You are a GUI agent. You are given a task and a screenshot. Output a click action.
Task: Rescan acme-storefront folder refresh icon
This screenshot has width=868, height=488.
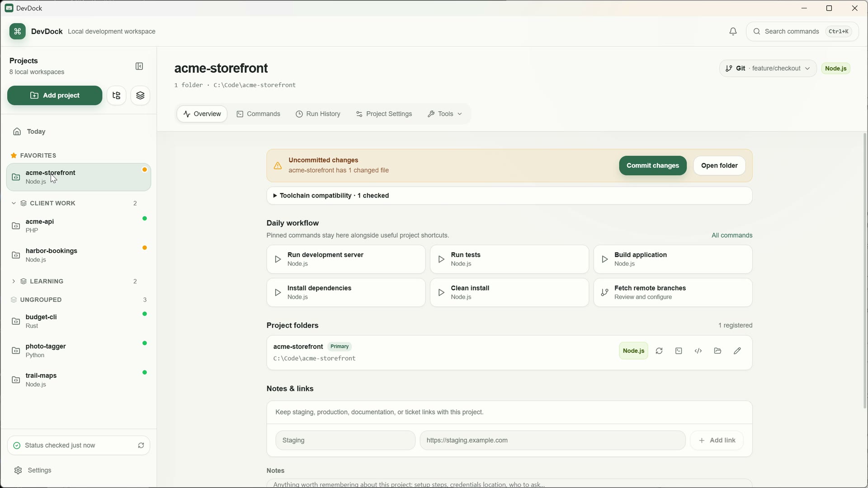tap(659, 351)
